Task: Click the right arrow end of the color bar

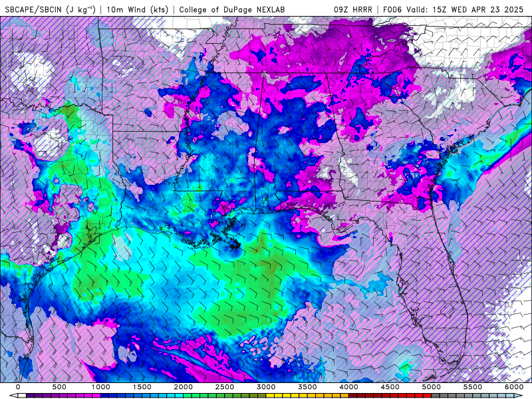Action: click(x=519, y=396)
